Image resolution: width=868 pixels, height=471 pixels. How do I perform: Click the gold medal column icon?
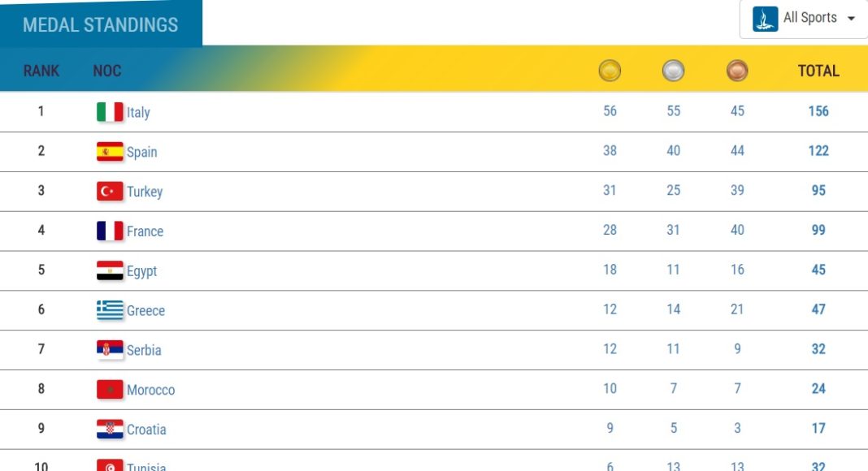click(610, 71)
